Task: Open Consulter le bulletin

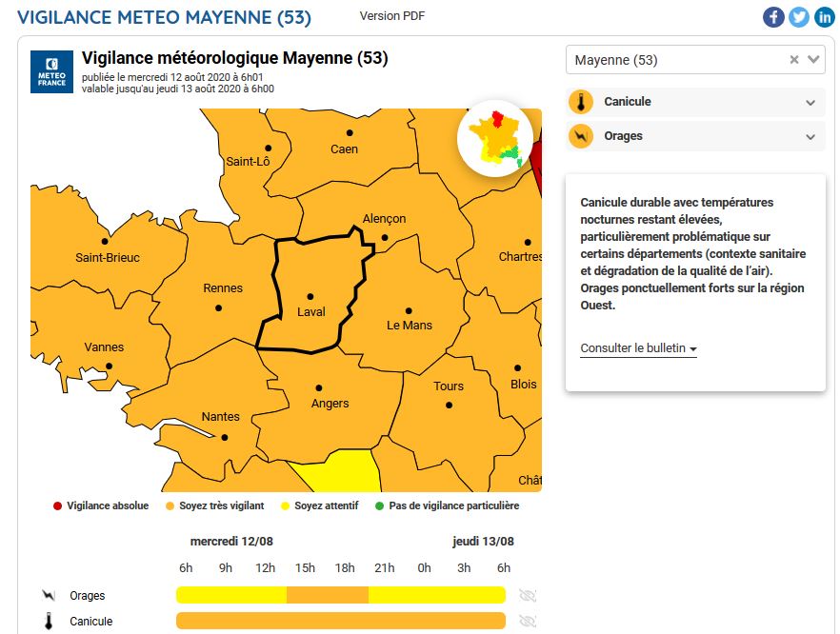Action: click(638, 348)
